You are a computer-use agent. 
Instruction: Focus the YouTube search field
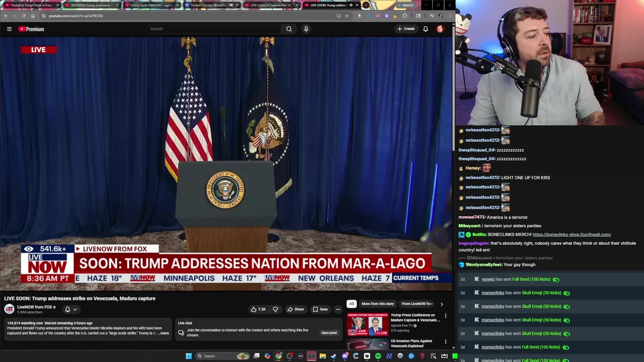click(214, 29)
